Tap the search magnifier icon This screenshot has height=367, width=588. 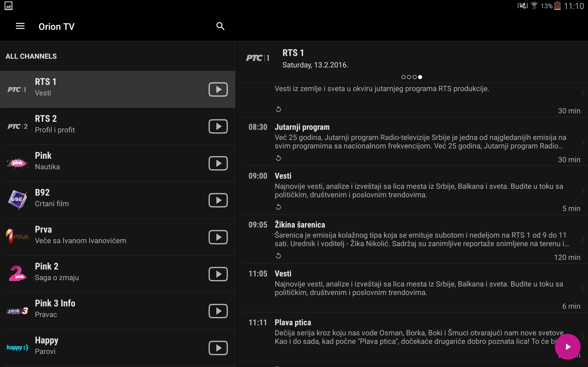coord(220,26)
